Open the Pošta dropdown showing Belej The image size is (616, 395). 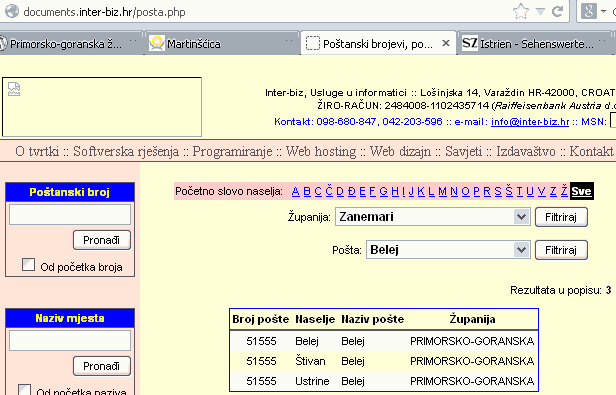(x=448, y=250)
